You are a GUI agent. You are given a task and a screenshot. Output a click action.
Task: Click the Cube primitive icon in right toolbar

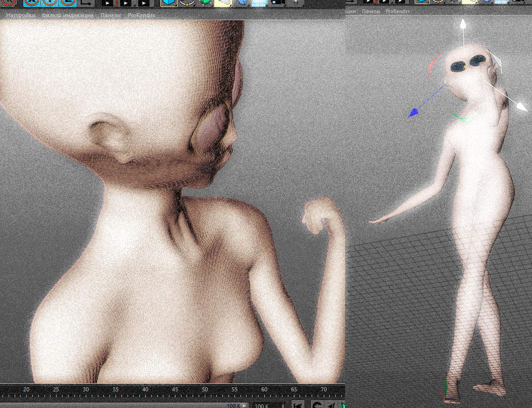(422, 3)
